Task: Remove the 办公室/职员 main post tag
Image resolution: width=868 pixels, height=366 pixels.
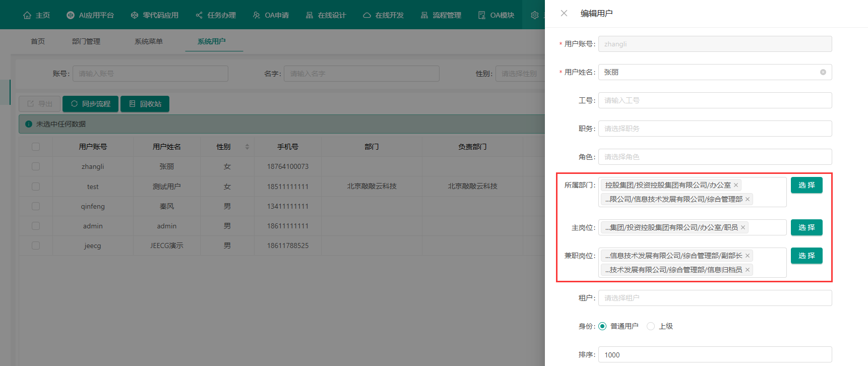Action: pyautogui.click(x=743, y=227)
